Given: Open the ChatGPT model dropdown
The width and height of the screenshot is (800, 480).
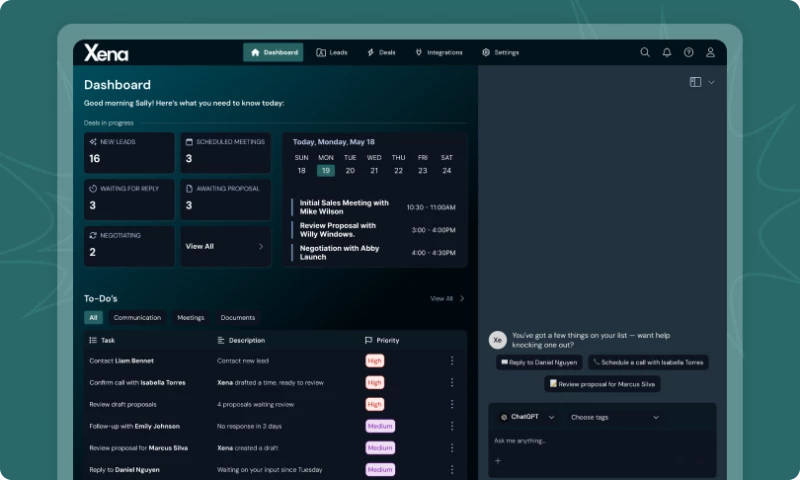Looking at the screenshot, I should coord(527,417).
